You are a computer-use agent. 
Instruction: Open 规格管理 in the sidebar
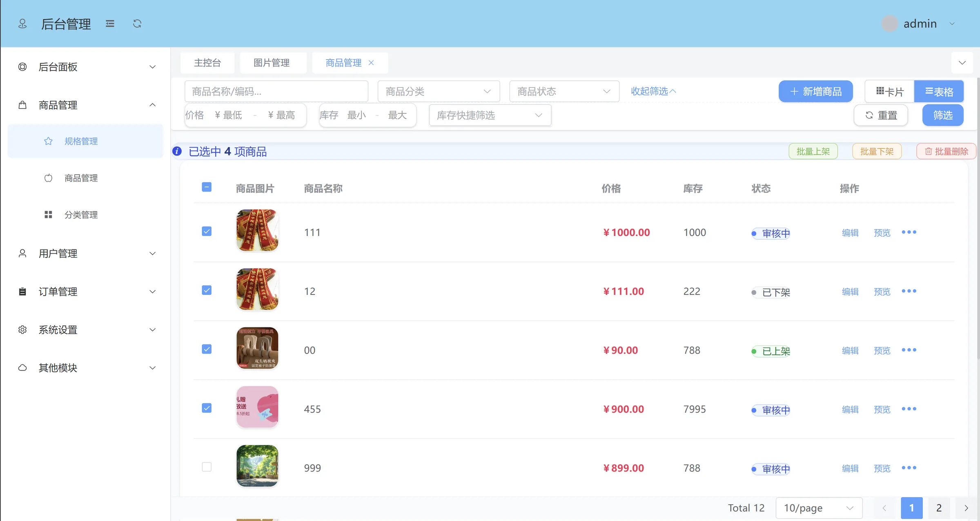click(85, 141)
